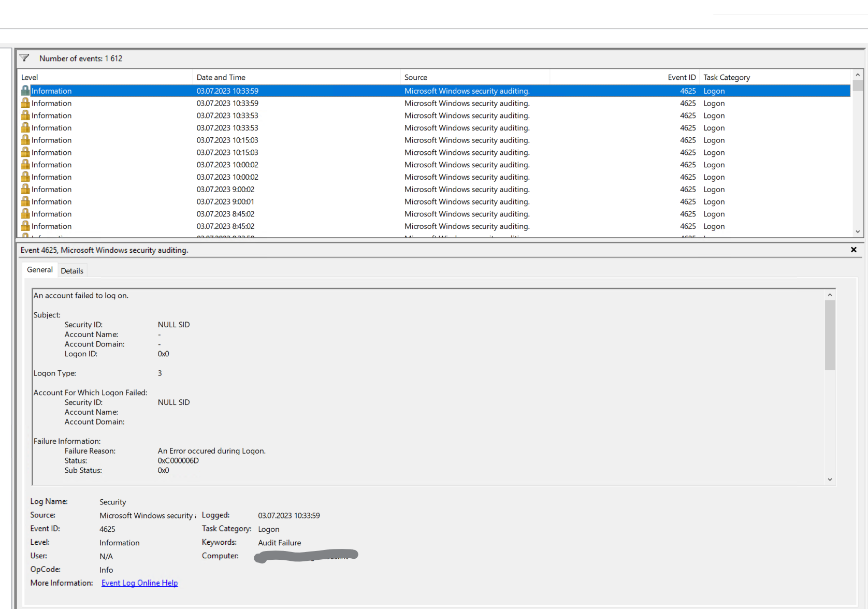This screenshot has height=609, width=868.
Task: Sort events by Date and Time
Action: click(221, 77)
